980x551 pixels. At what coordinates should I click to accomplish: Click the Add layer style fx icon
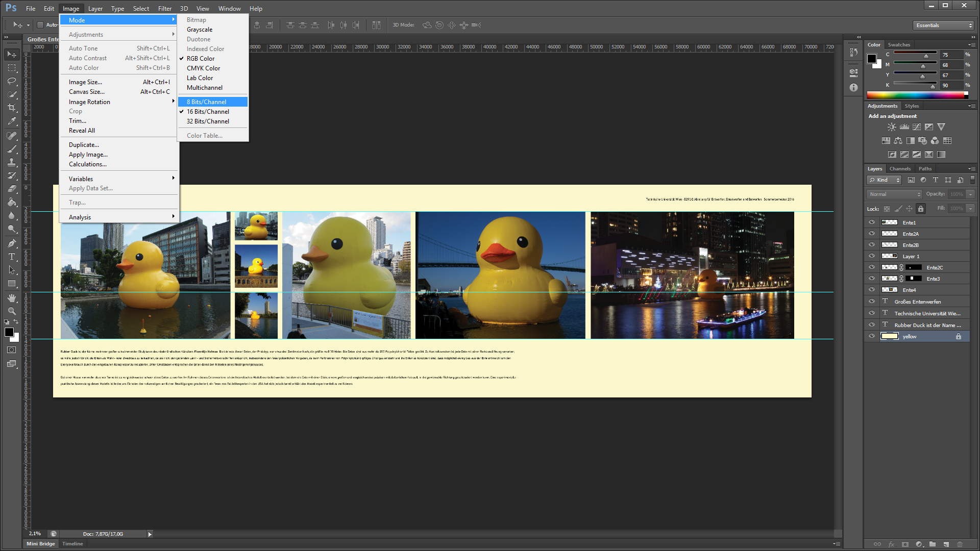click(891, 544)
